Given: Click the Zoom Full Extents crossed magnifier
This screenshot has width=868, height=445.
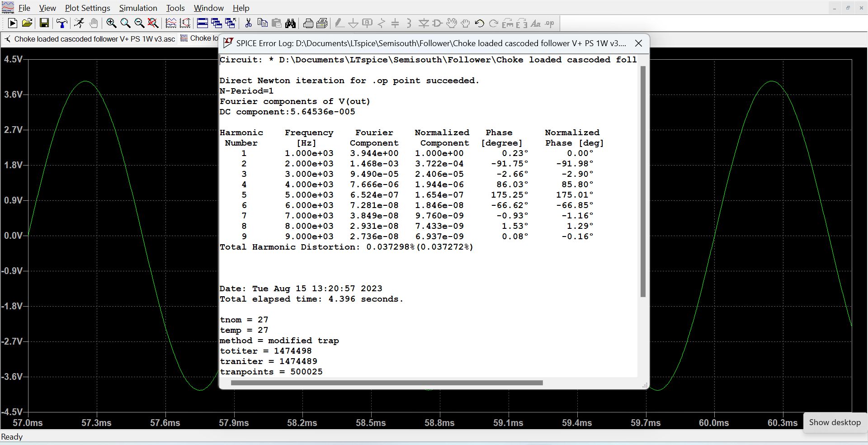Looking at the screenshot, I should 153,24.
